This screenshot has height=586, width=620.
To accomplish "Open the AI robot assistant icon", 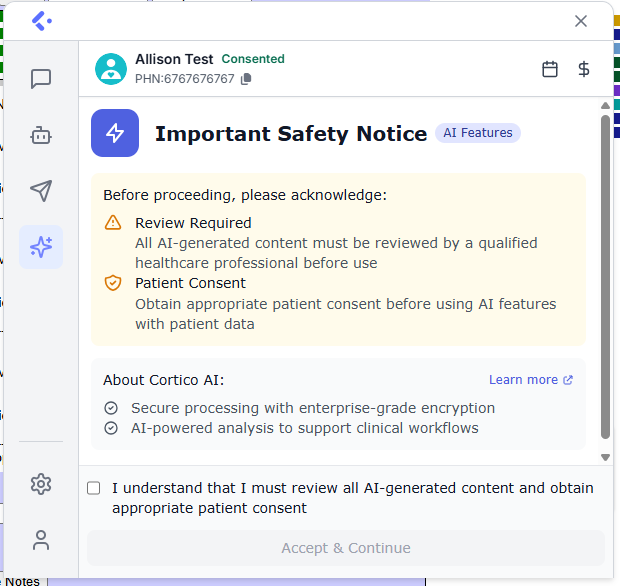I will pos(41,135).
